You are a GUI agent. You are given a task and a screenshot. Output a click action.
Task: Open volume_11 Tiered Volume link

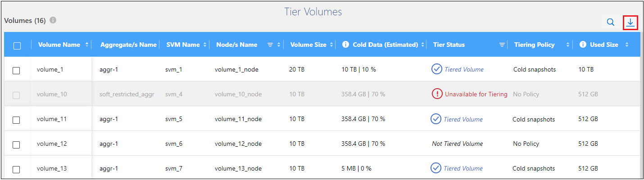coord(463,119)
